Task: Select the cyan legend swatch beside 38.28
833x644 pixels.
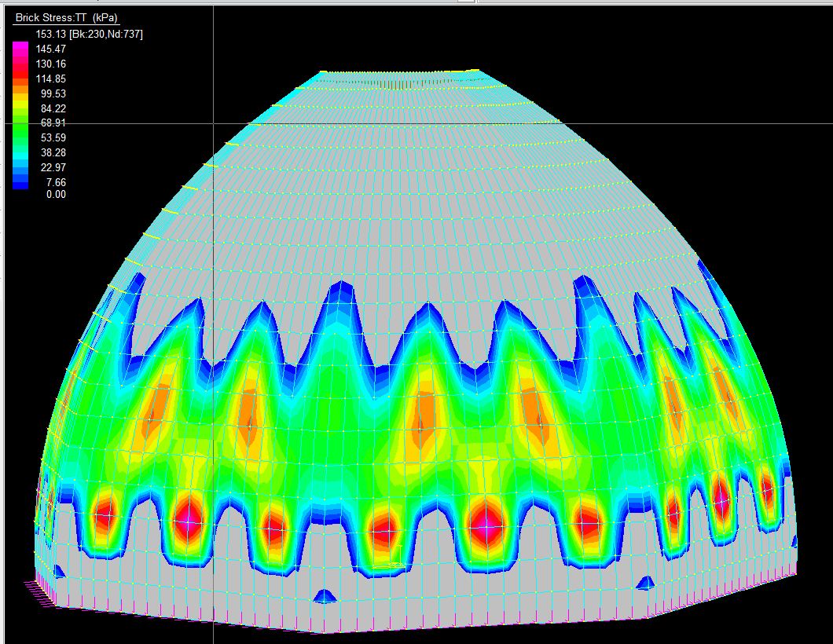Action: point(20,153)
